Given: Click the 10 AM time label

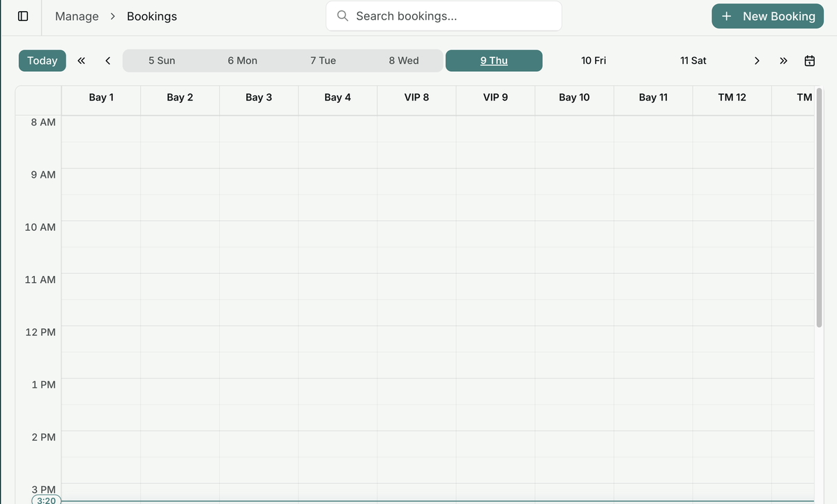Looking at the screenshot, I should (x=40, y=227).
